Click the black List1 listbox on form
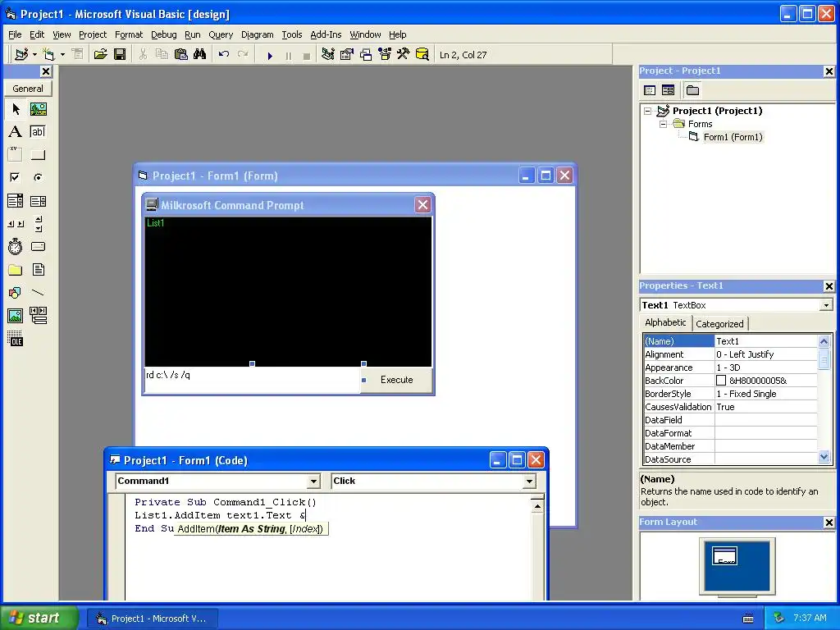The width and height of the screenshot is (840, 630). click(x=288, y=291)
